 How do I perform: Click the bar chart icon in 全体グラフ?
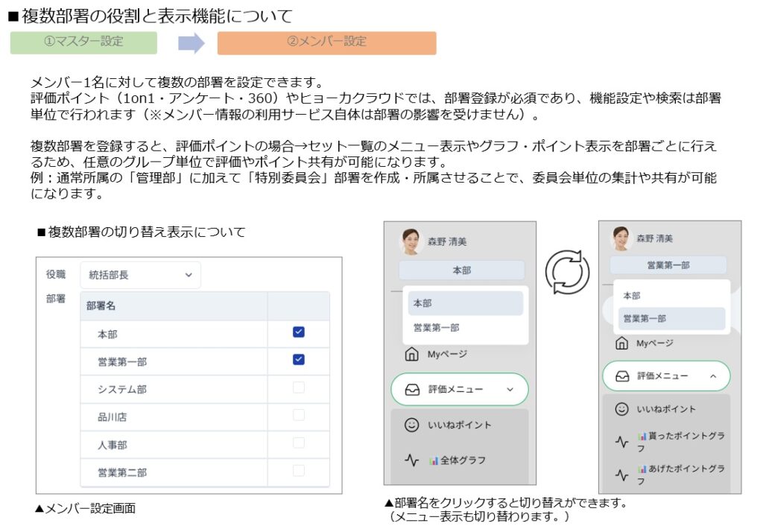pyautogui.click(x=434, y=461)
